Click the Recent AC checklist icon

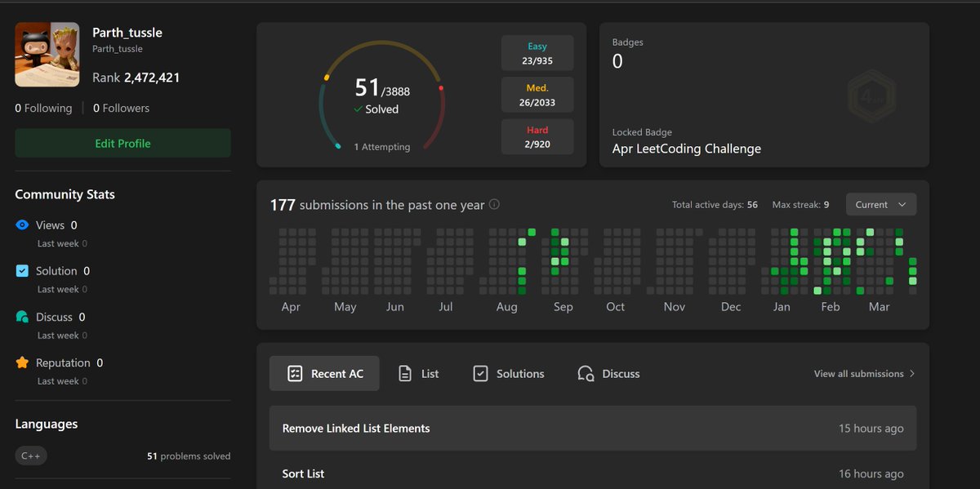click(x=295, y=373)
